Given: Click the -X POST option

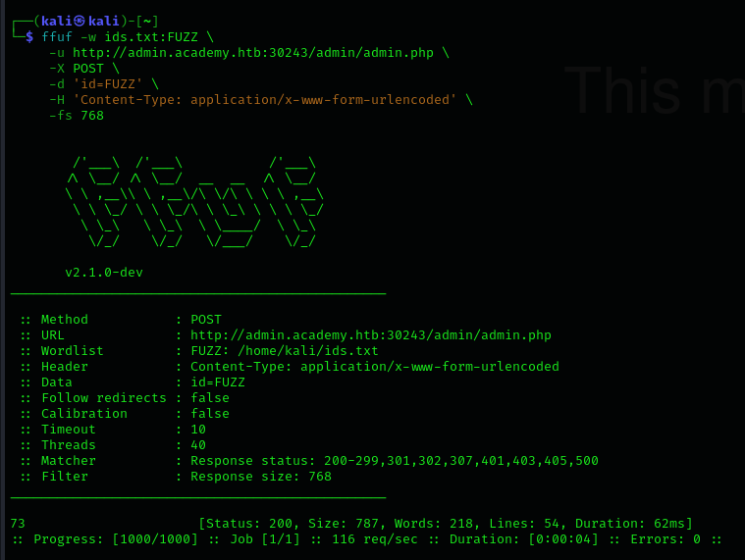Looking at the screenshot, I should point(83,68).
